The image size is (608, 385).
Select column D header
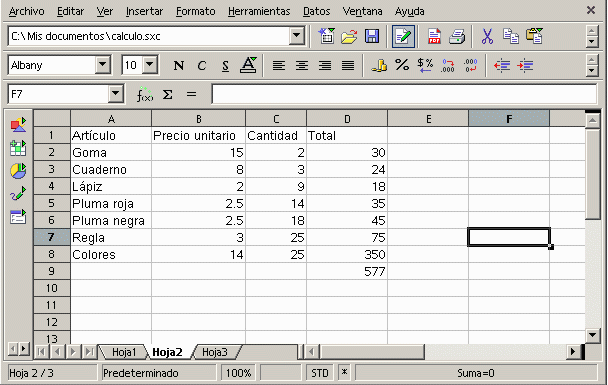(347, 119)
